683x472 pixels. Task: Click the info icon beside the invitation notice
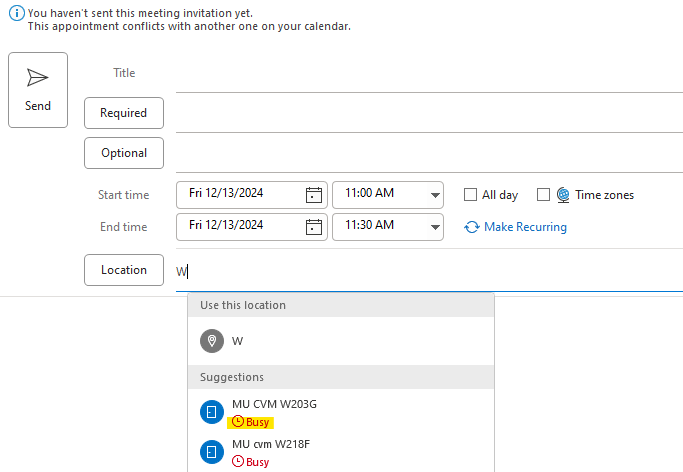[x=17, y=13]
